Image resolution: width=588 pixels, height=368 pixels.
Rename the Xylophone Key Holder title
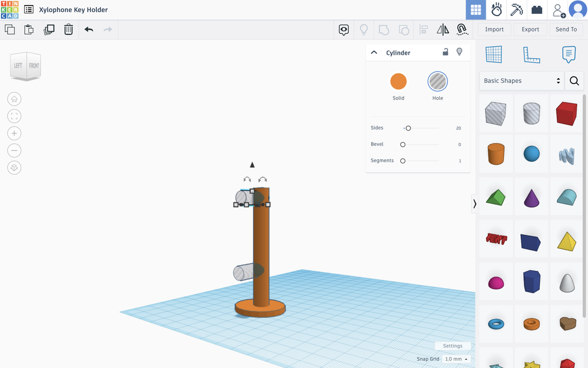[73, 10]
